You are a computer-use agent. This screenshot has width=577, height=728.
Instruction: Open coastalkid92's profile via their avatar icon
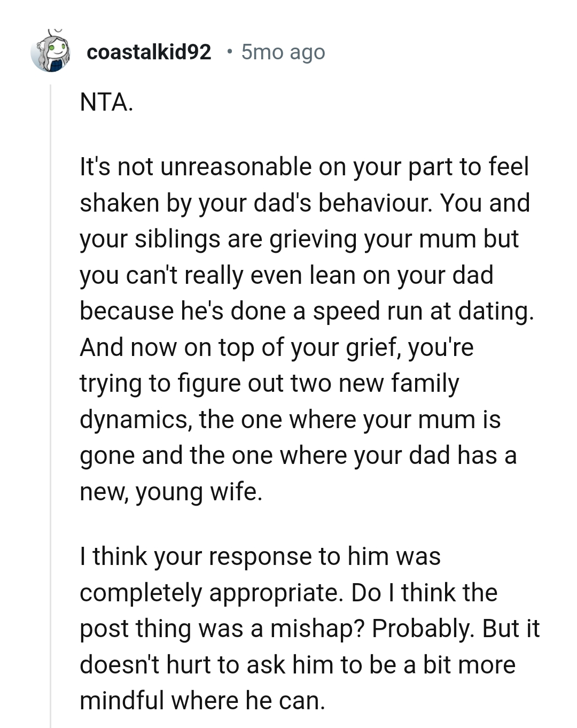pyautogui.click(x=52, y=52)
